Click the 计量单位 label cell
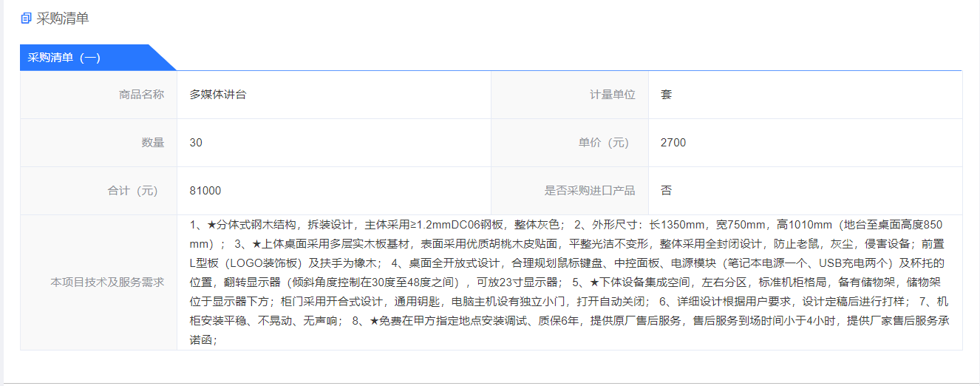The width and height of the screenshot is (980, 386). (x=612, y=95)
